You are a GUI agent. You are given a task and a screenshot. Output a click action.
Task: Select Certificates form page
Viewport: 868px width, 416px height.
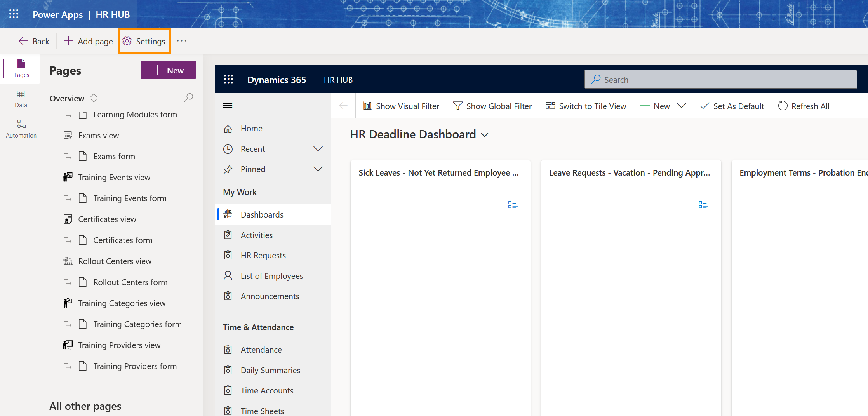(122, 240)
